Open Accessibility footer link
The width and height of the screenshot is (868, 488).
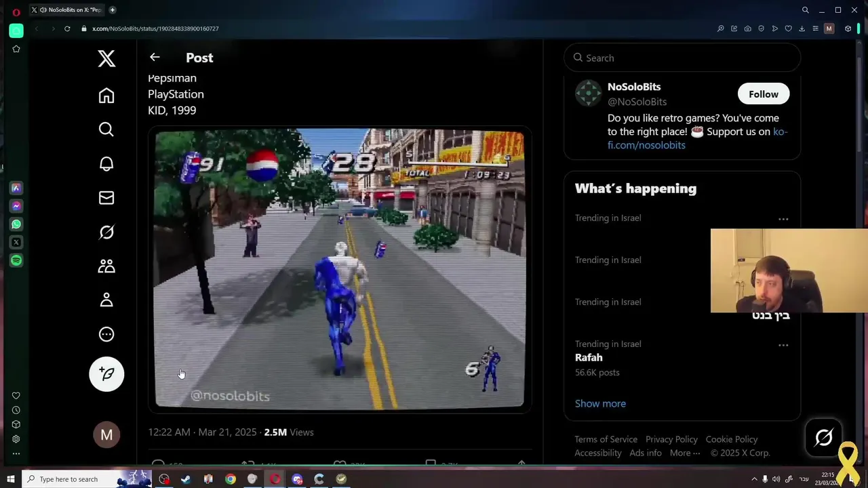[598, 453]
